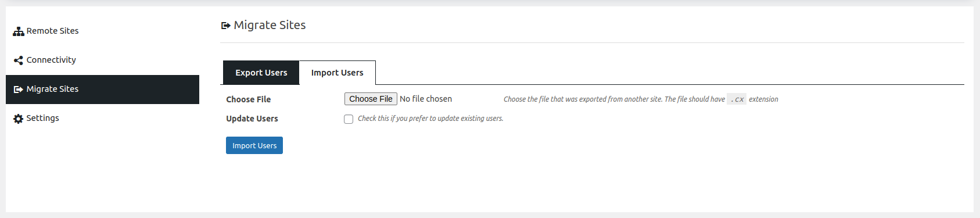The image size is (980, 218).
Task: Click the Connectivity share nodes icon
Action: (x=19, y=60)
